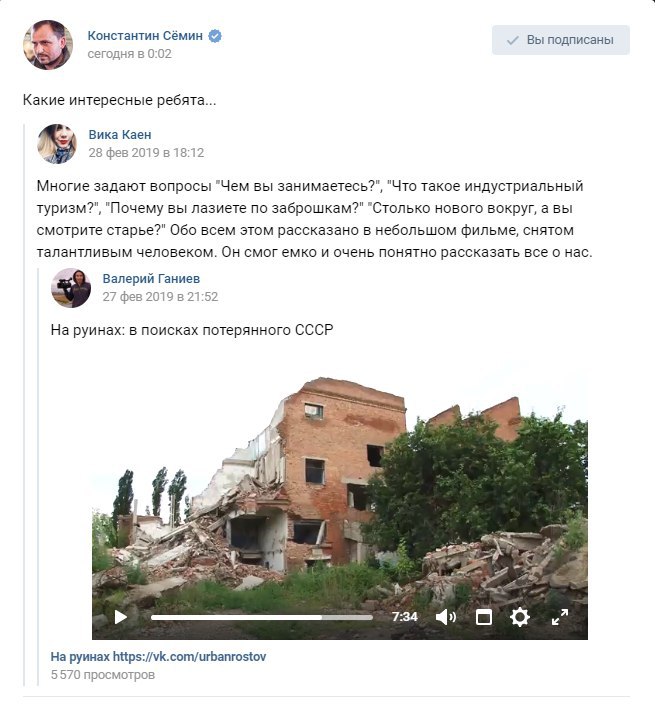655x706 pixels.
Task: Open Вика Каен's avatar photo
Action: [x=57, y=144]
